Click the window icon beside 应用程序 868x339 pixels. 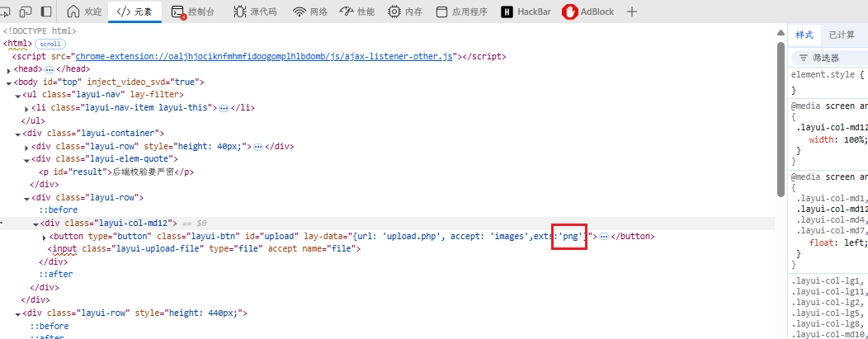point(441,12)
